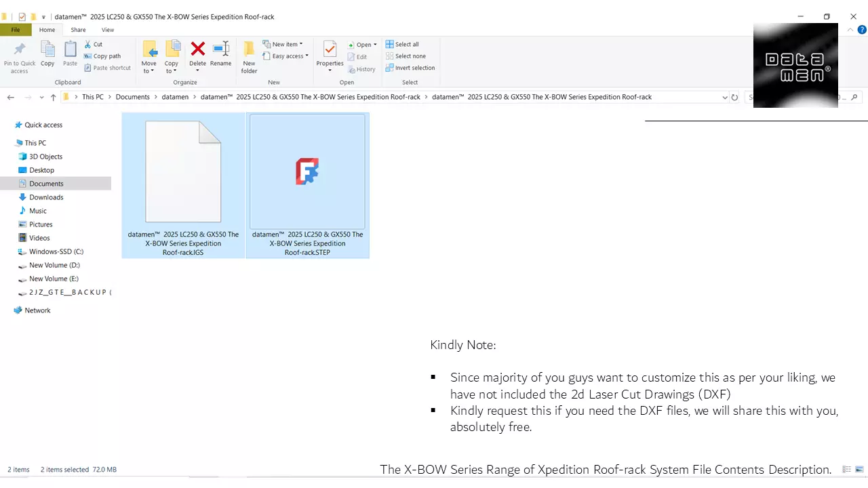Switch to large icons view in status bar
868x488 pixels.
pyautogui.click(x=859, y=469)
